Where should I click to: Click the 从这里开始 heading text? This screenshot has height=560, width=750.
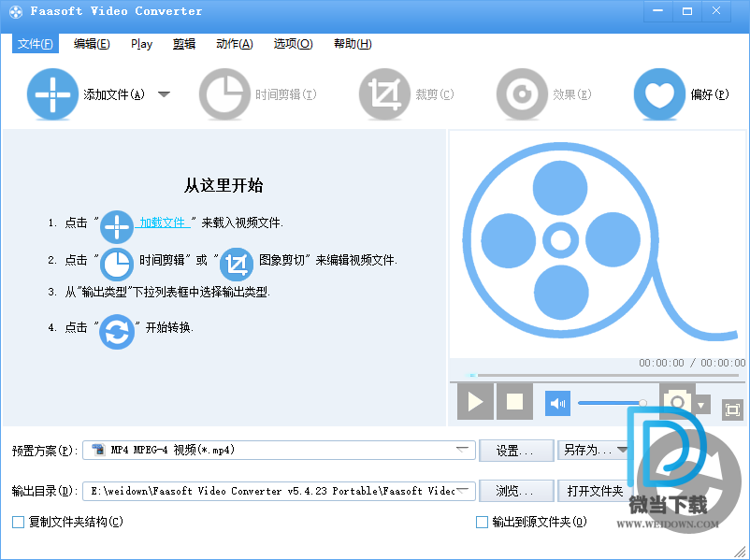tap(224, 185)
